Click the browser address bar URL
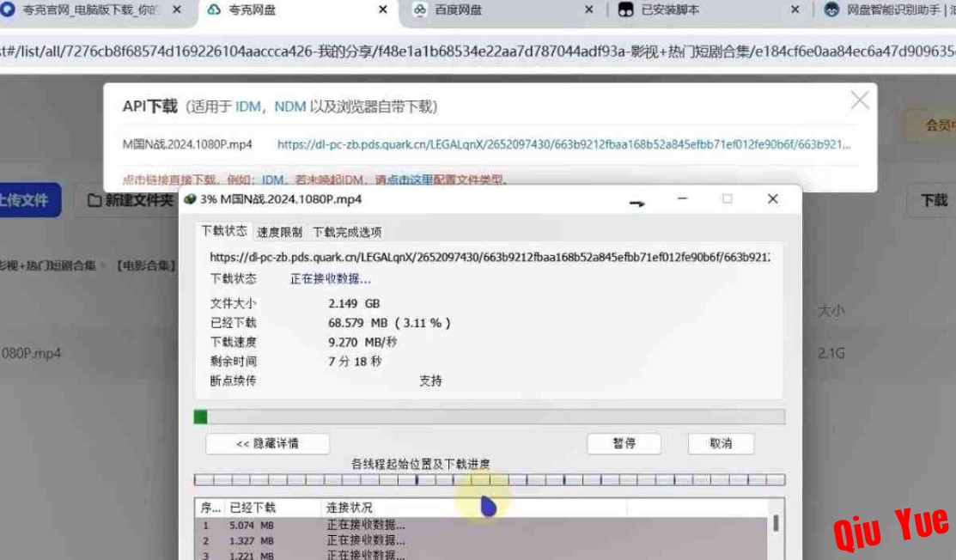956x560 pixels. [478, 52]
